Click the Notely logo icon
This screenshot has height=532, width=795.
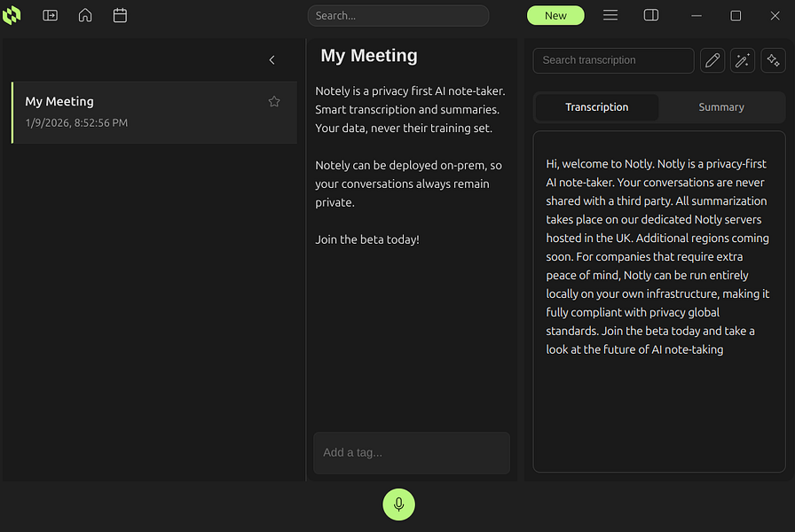pyautogui.click(x=12, y=15)
